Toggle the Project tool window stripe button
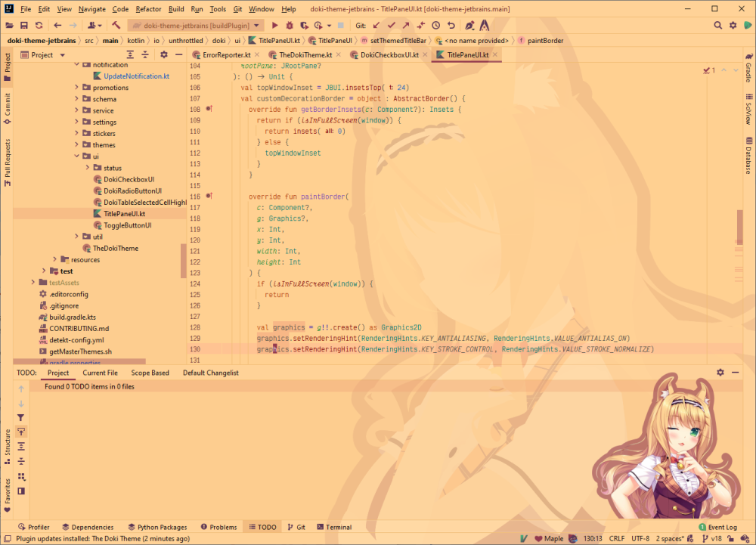 8,67
